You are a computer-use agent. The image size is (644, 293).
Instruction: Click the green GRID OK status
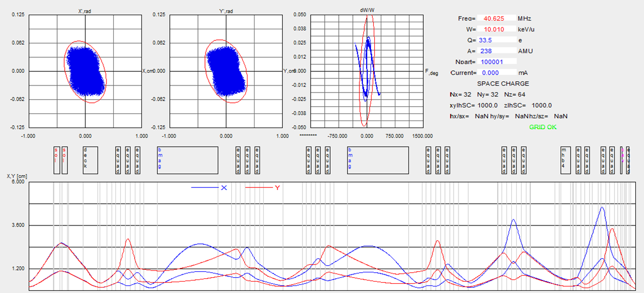pyautogui.click(x=543, y=127)
